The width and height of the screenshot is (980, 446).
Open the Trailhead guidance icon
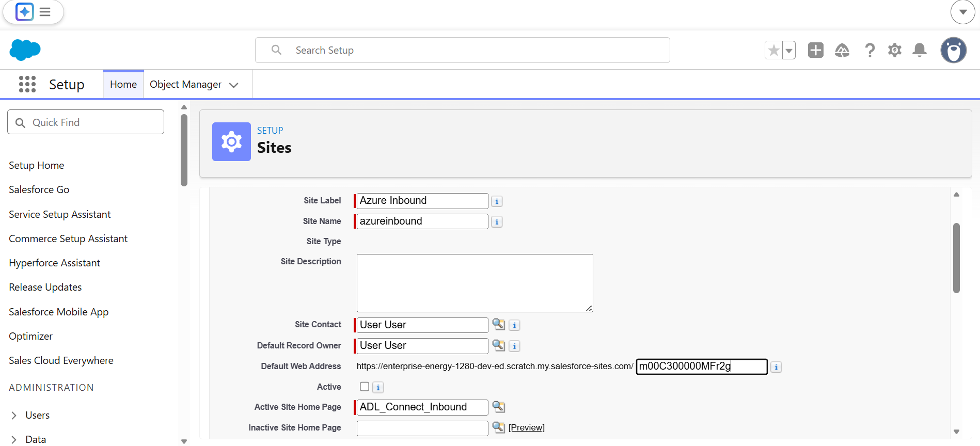coord(842,50)
